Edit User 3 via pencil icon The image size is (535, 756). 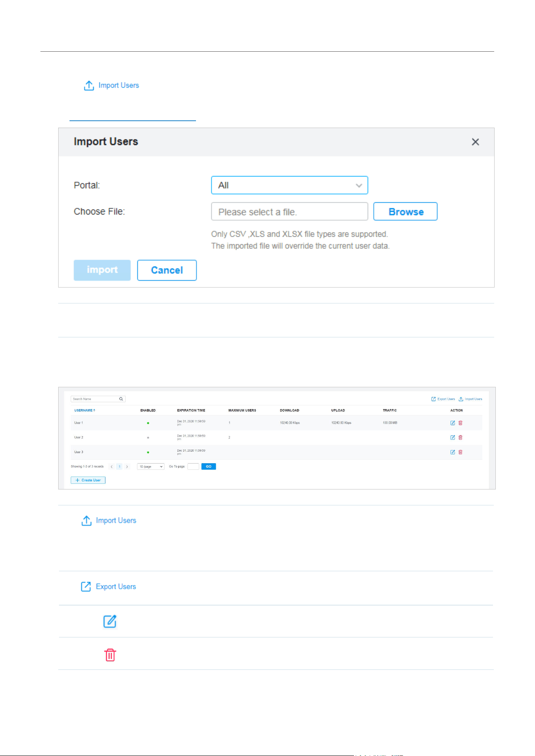tap(453, 452)
